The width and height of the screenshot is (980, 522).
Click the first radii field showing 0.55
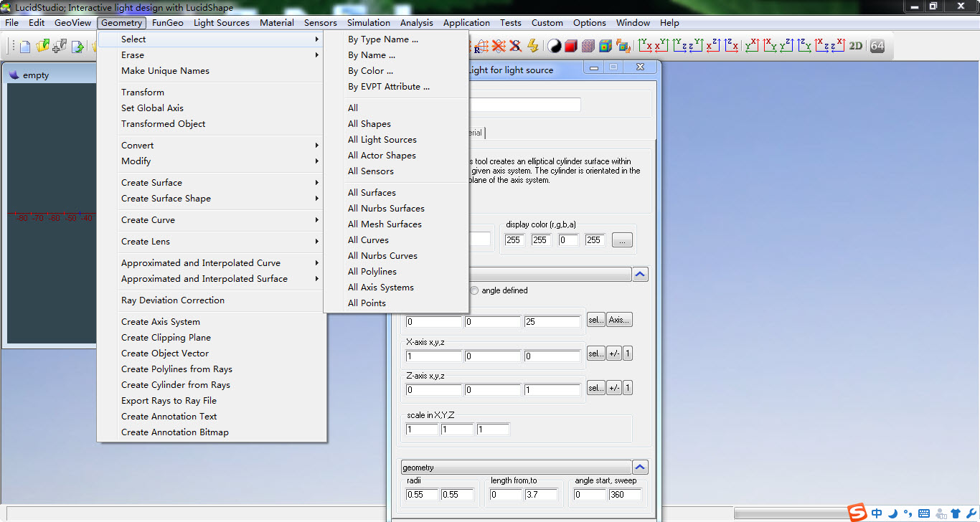tap(422, 495)
